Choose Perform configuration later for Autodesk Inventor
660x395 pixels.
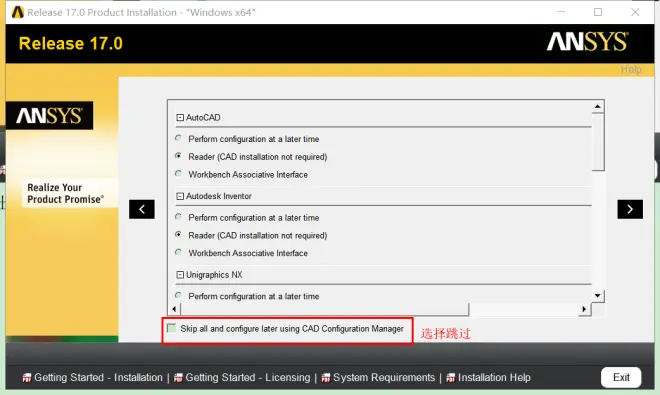pyautogui.click(x=178, y=217)
